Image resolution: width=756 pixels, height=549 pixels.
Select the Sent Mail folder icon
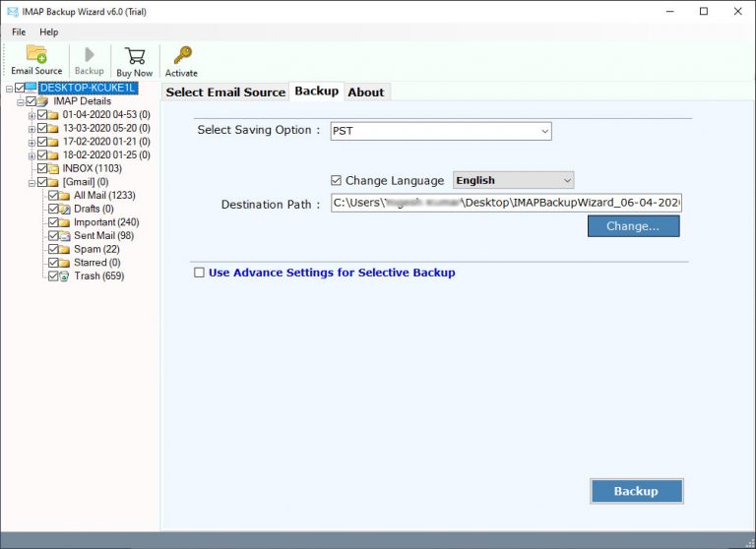tap(65, 236)
